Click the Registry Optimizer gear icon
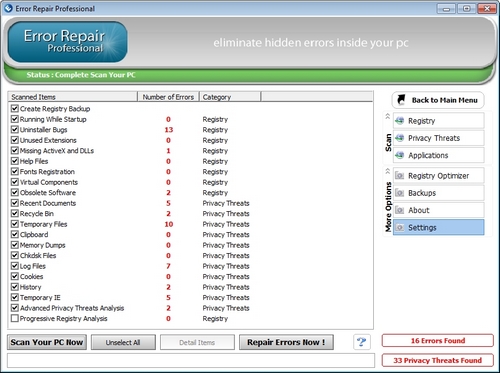This screenshot has height=373, width=500. (399, 176)
